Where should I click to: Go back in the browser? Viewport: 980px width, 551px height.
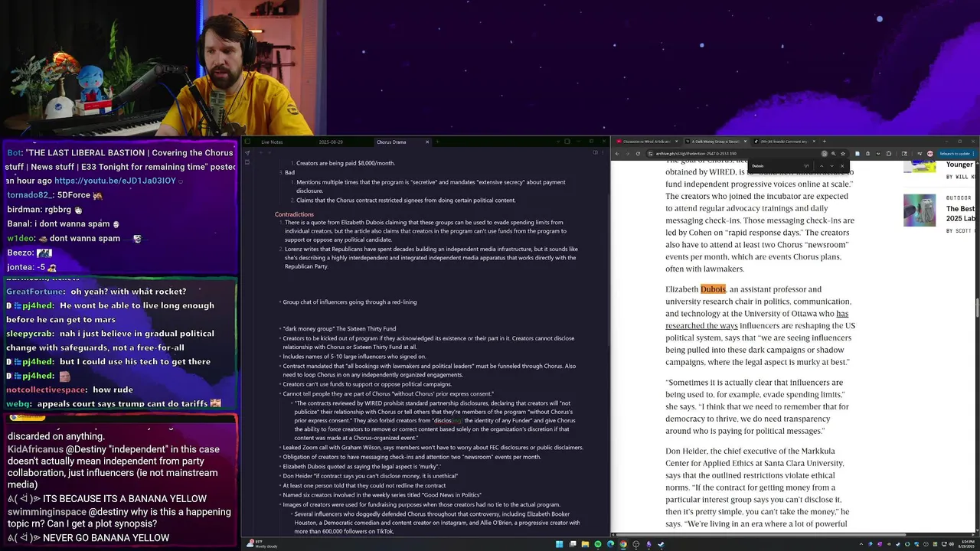coord(617,154)
